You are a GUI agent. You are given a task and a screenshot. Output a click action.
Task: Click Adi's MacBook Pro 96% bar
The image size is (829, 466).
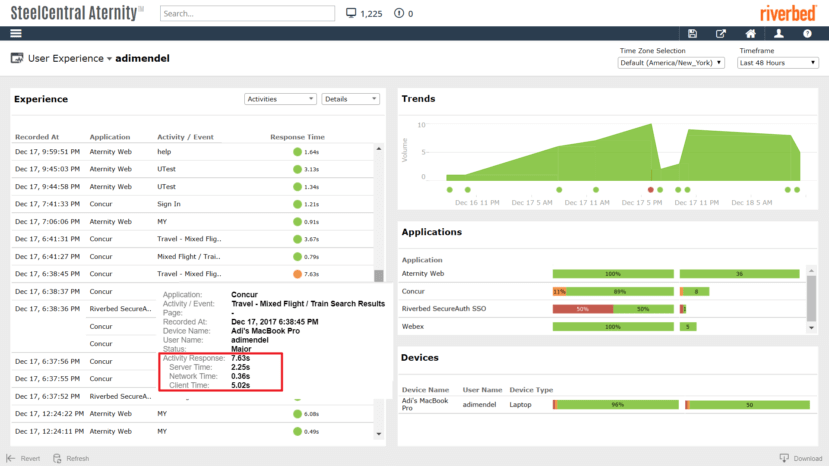(618, 405)
